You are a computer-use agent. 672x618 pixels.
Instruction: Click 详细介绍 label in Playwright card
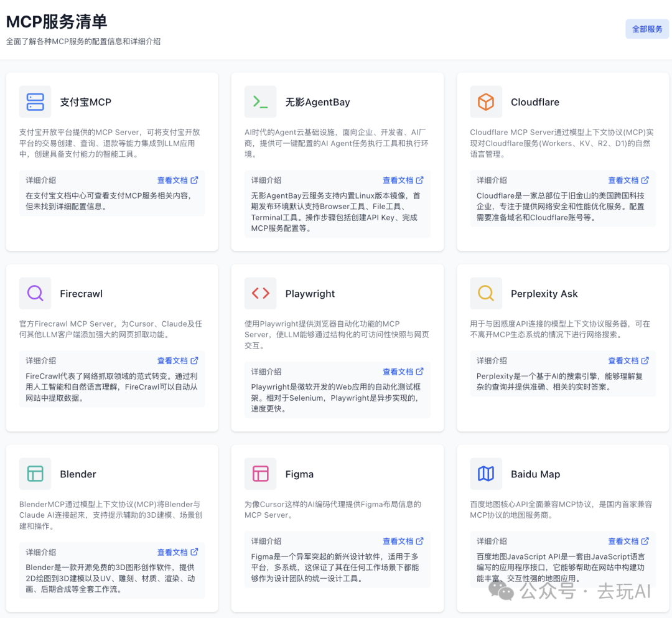click(x=266, y=372)
